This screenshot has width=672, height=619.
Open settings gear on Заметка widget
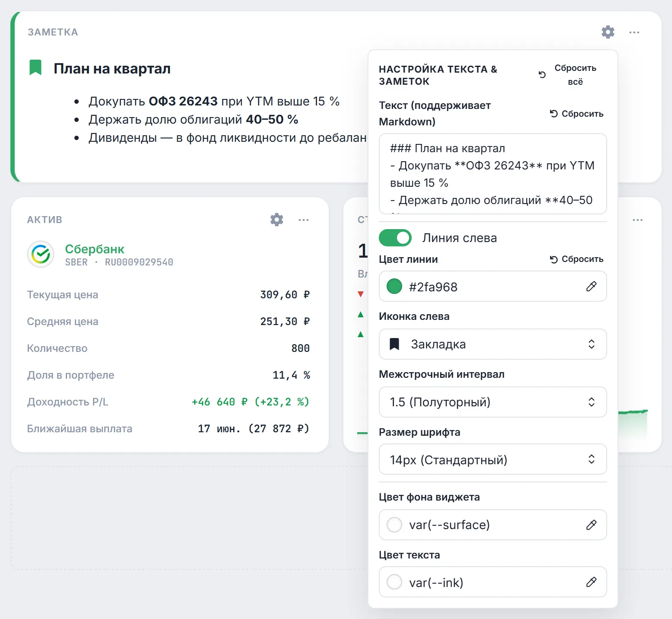(x=608, y=32)
